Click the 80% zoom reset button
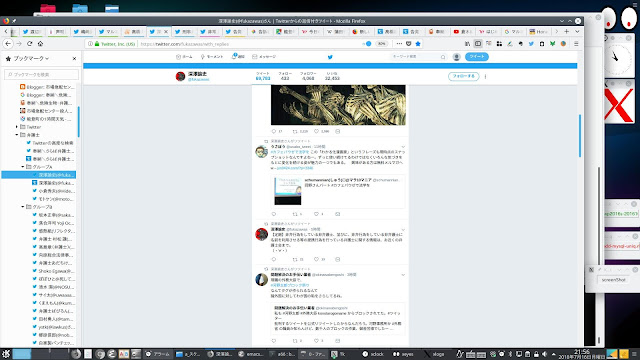The image size is (640, 360). pos(382,44)
